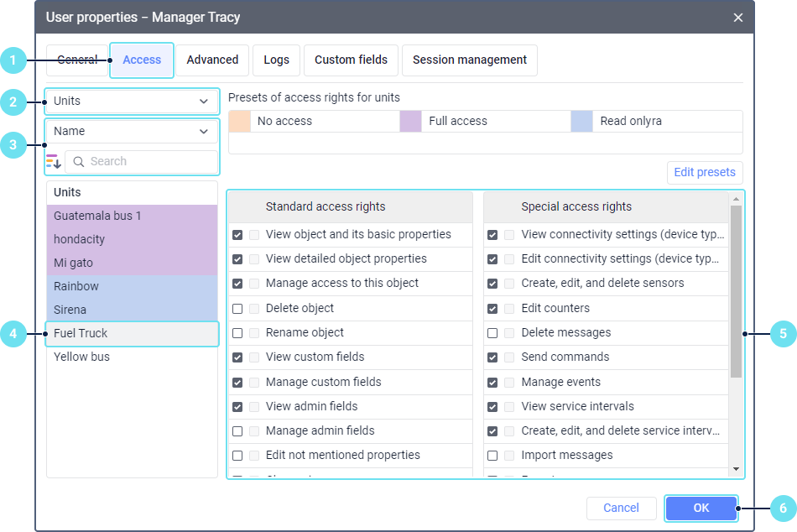
Task: Click the sort order icon beside search
Action: [54, 161]
